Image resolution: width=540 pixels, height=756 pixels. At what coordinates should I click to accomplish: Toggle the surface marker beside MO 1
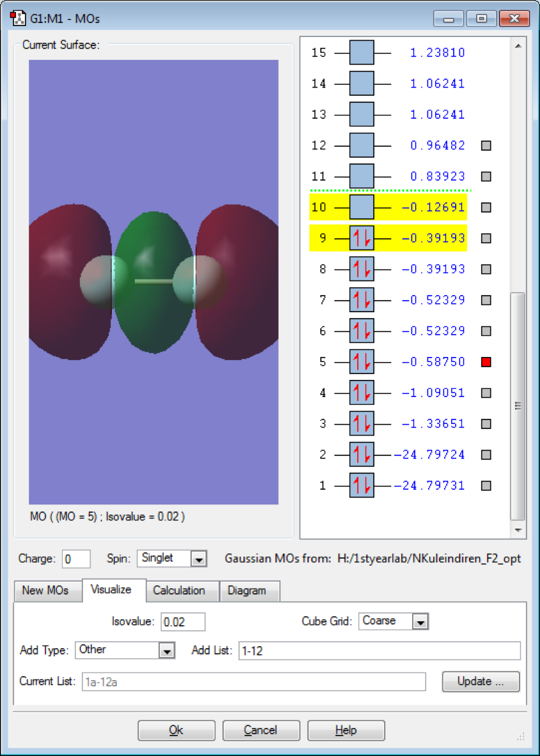[x=486, y=486]
